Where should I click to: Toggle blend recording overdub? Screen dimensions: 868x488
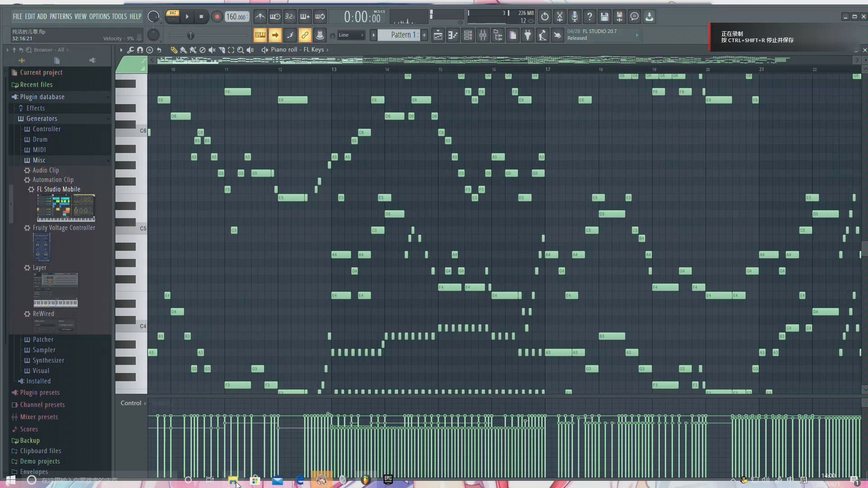[x=305, y=17]
